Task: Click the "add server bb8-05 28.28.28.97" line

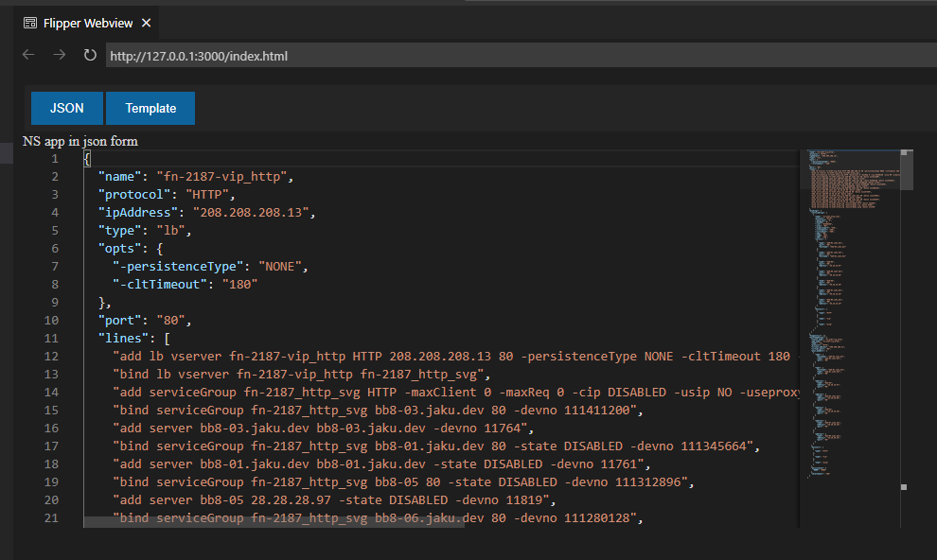Action: (x=334, y=499)
